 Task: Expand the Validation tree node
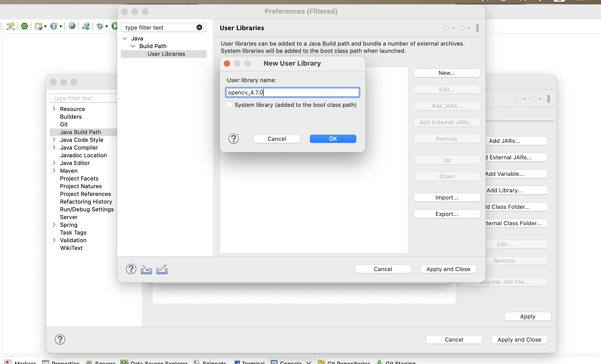pos(54,240)
